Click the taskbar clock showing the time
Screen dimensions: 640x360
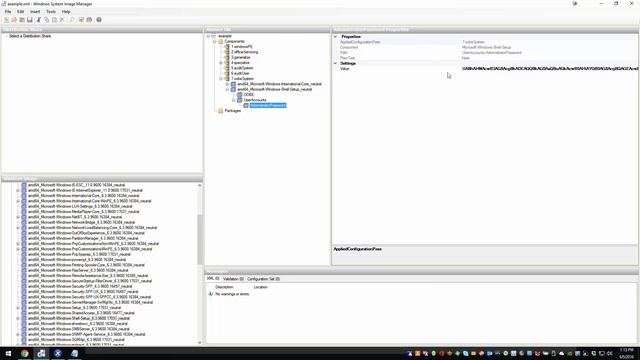click(627, 353)
